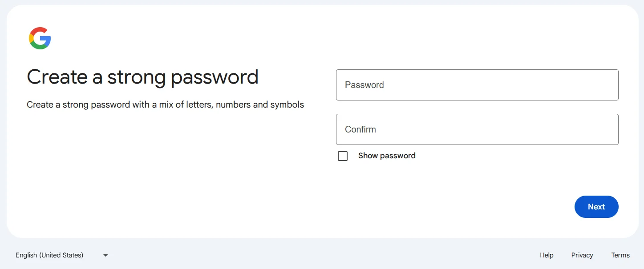
Task: Focus the Confirm input field
Action: 477,129
